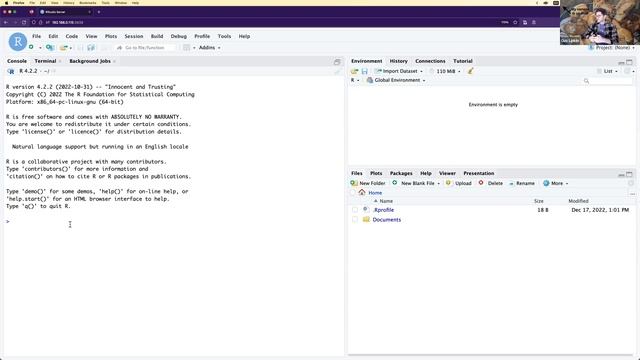Screen dimensions: 640x360
Task: Open the Debug menu
Action: [178, 36]
